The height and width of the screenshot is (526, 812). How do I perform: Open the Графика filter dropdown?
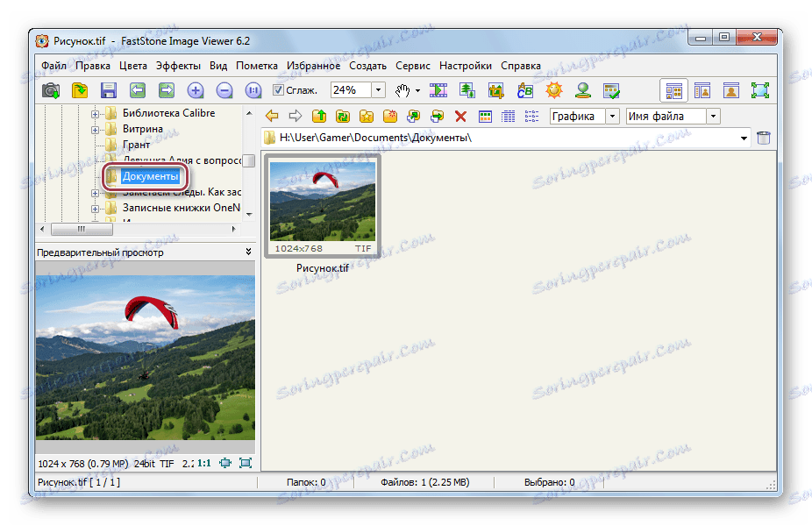click(613, 116)
